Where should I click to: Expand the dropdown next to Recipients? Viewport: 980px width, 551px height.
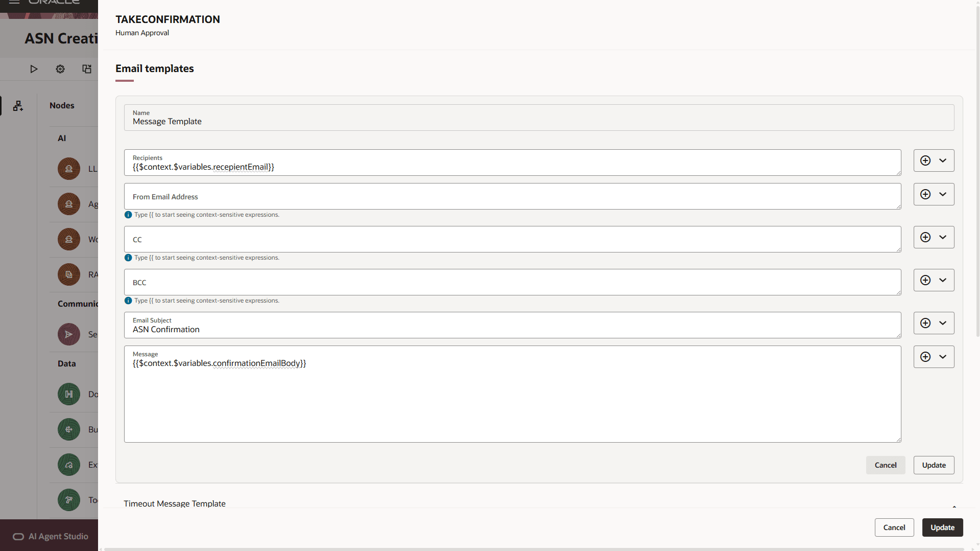[x=942, y=160]
